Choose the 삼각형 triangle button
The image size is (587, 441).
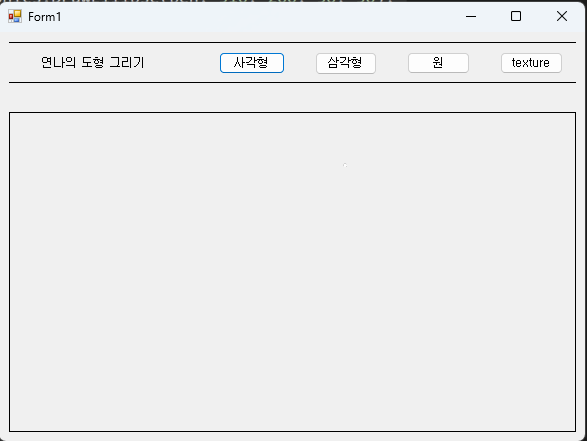pyautogui.click(x=346, y=63)
